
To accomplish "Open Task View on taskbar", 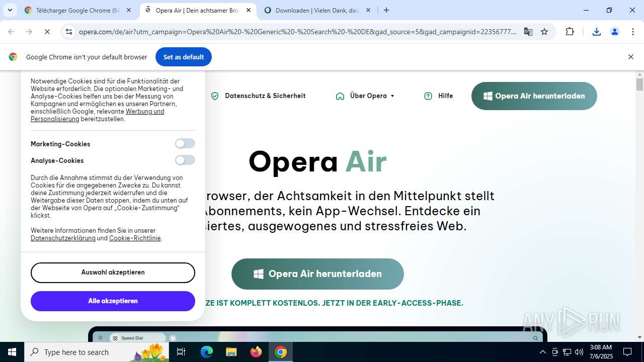I will (x=181, y=352).
